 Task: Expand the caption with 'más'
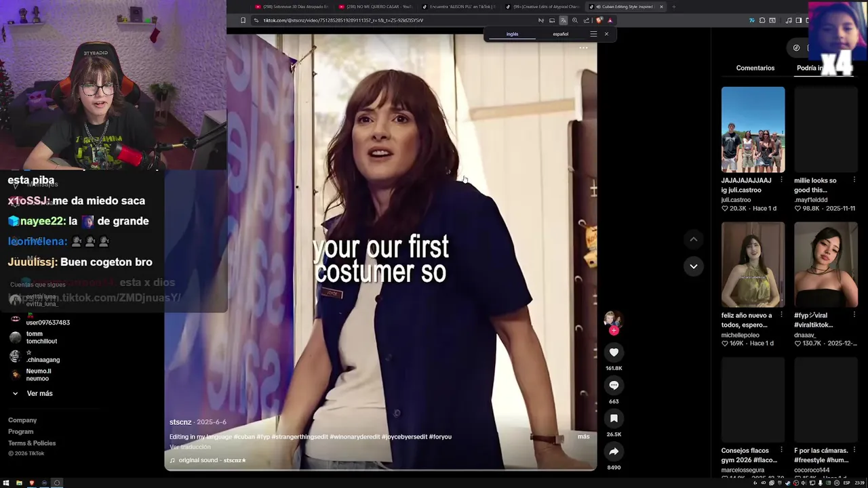tap(583, 436)
